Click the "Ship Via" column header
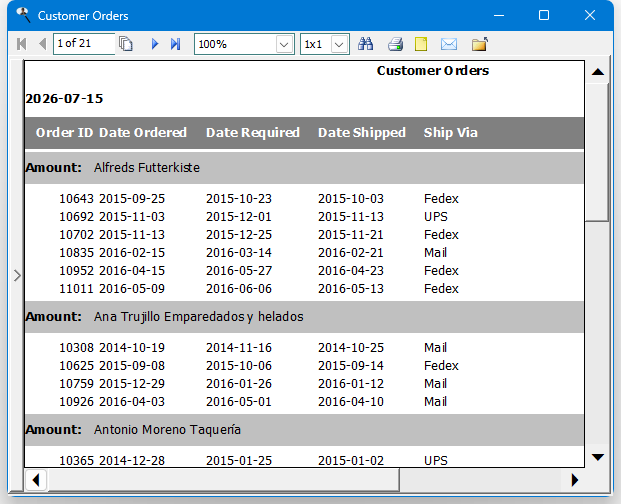The image size is (621, 504). 450,132
